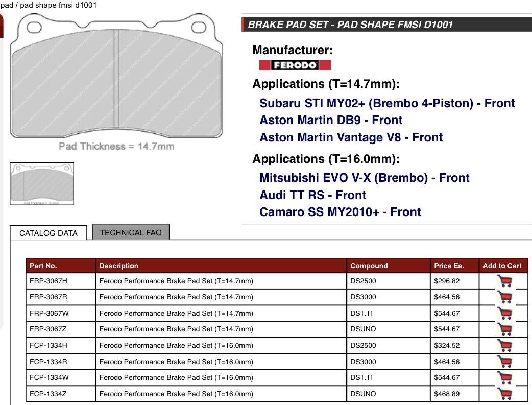Select part number FCP-1334R cell
This screenshot has width=532, height=405.
[x=61, y=362]
